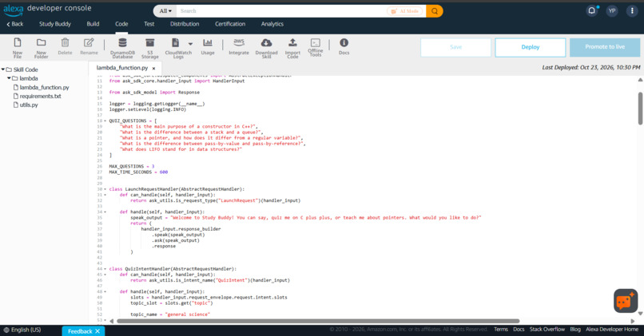Image resolution: width=644 pixels, height=336 pixels.
Task: Click the Rename toolbar icon
Action: pos(89,46)
